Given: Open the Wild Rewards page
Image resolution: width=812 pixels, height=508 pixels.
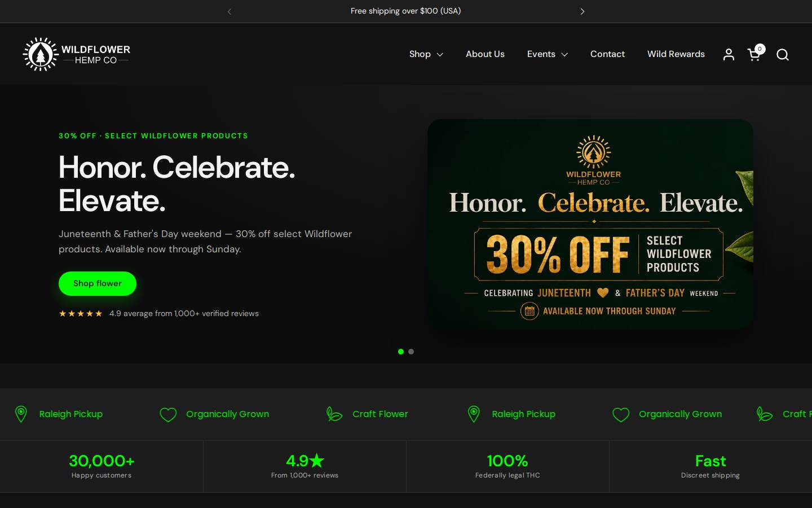Looking at the screenshot, I should pos(676,54).
